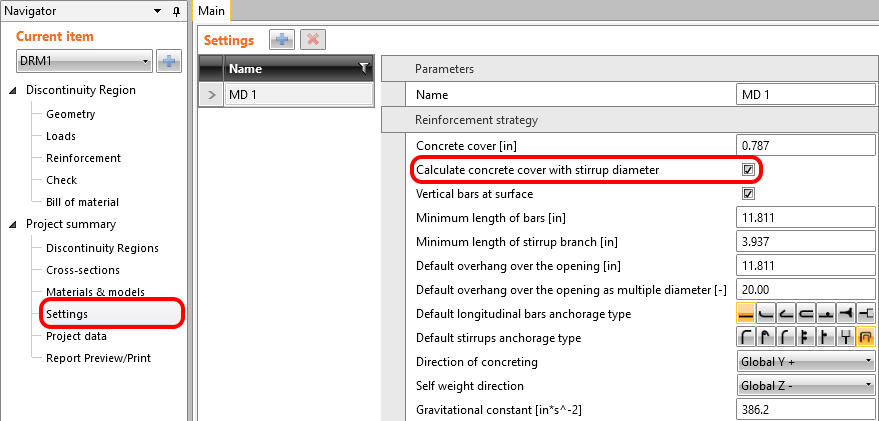Screen dimensions: 879x421
Task: Click the Name column filter icon
Action: (x=364, y=69)
